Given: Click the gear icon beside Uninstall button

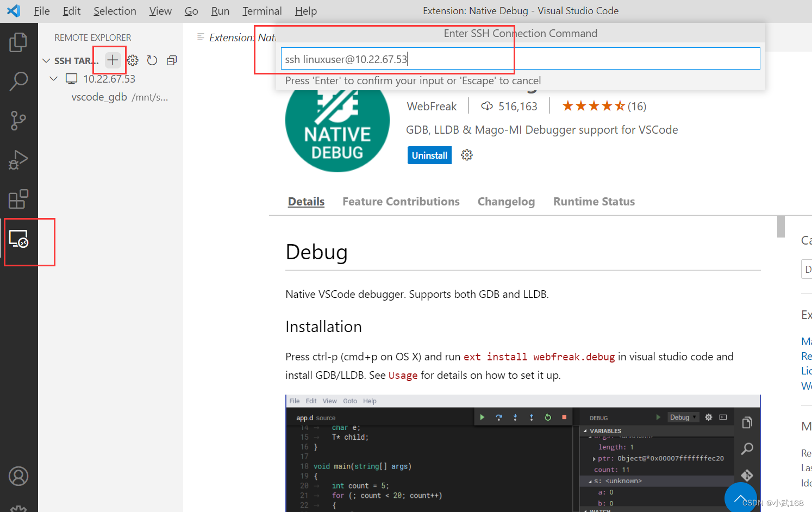Looking at the screenshot, I should click(x=466, y=155).
